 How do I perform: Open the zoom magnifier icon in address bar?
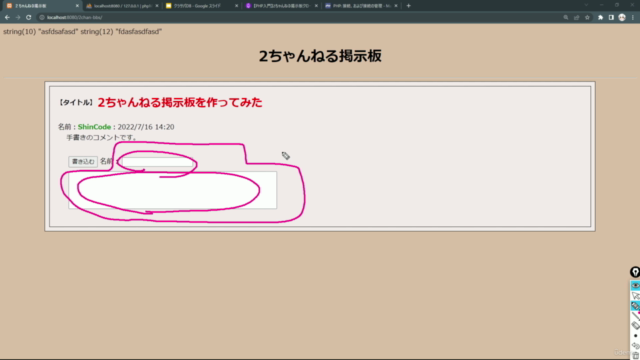pyautogui.click(x=566, y=18)
